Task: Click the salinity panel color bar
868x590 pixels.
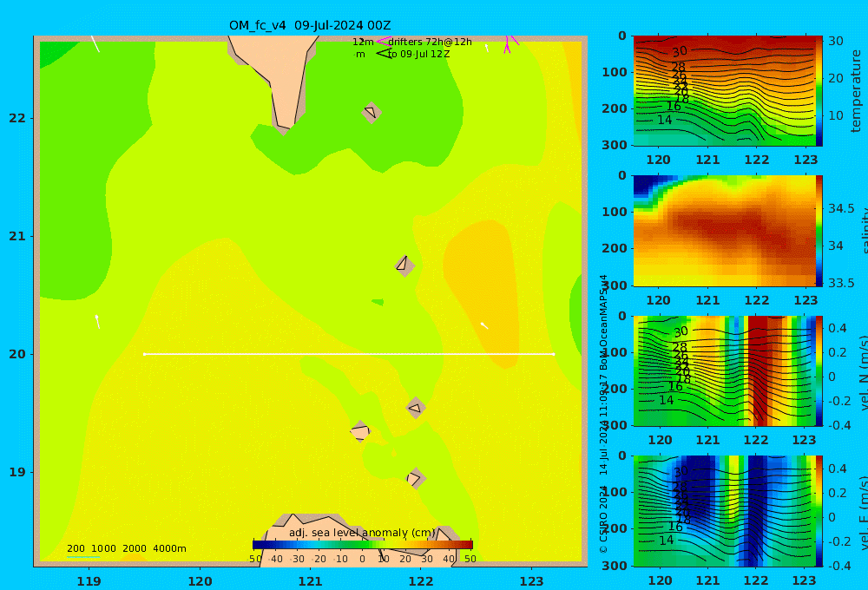Action: pyautogui.click(x=819, y=231)
